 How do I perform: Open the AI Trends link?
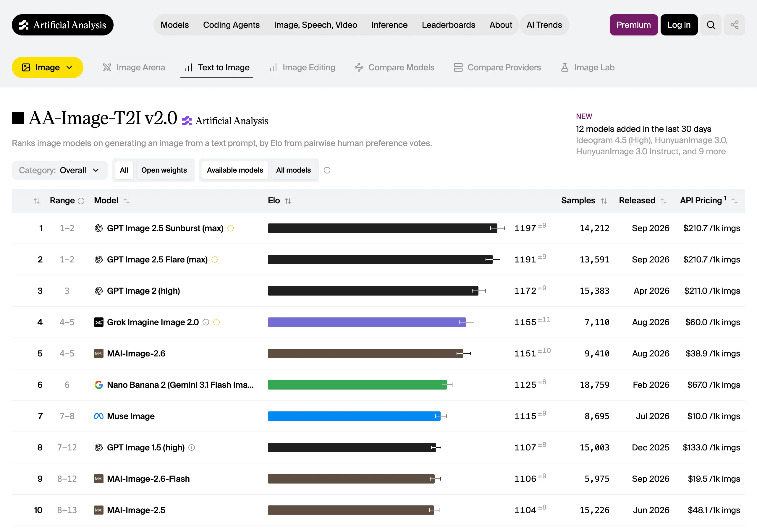[x=544, y=25]
